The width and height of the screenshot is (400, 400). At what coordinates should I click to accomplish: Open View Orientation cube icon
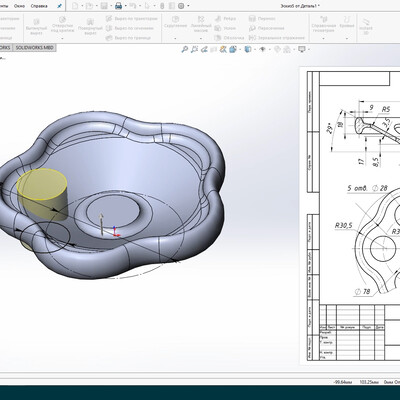click(233, 50)
